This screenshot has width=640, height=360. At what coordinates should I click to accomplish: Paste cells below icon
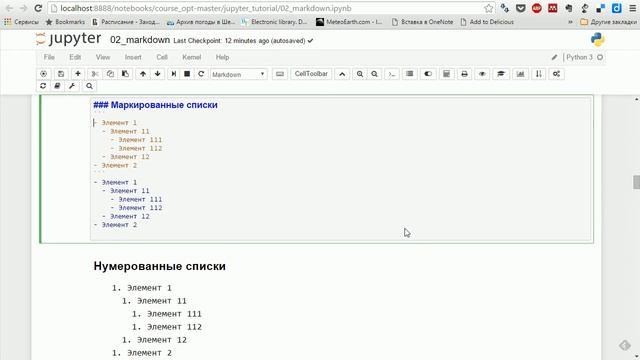tap(125, 74)
